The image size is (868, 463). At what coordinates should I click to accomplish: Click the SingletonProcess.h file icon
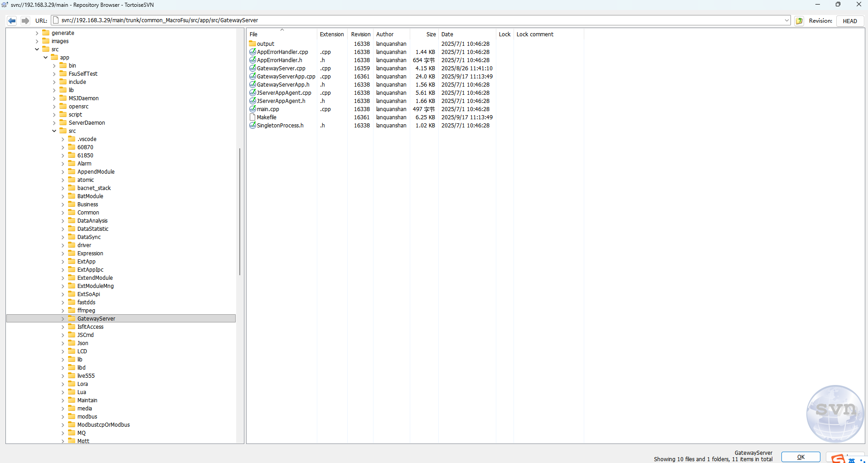click(x=252, y=126)
